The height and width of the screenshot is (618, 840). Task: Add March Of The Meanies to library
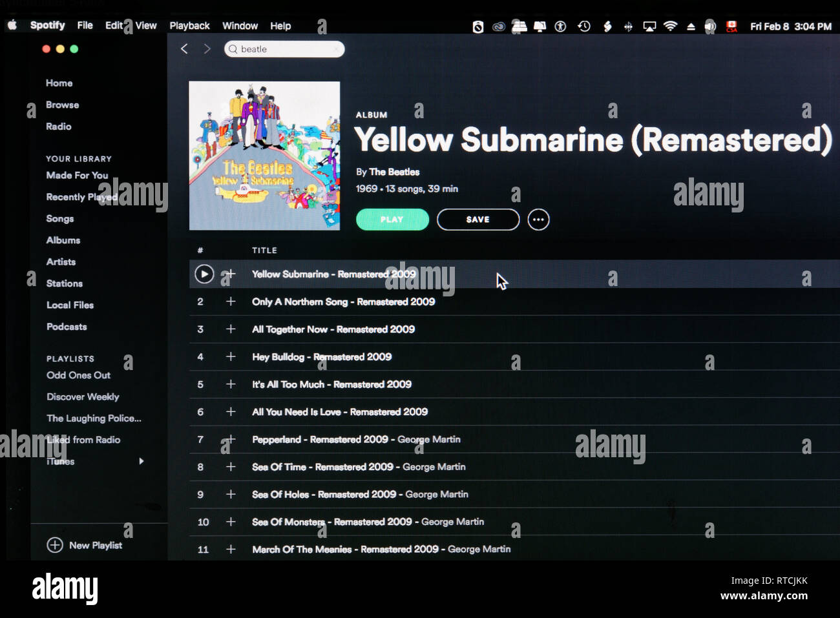click(231, 549)
